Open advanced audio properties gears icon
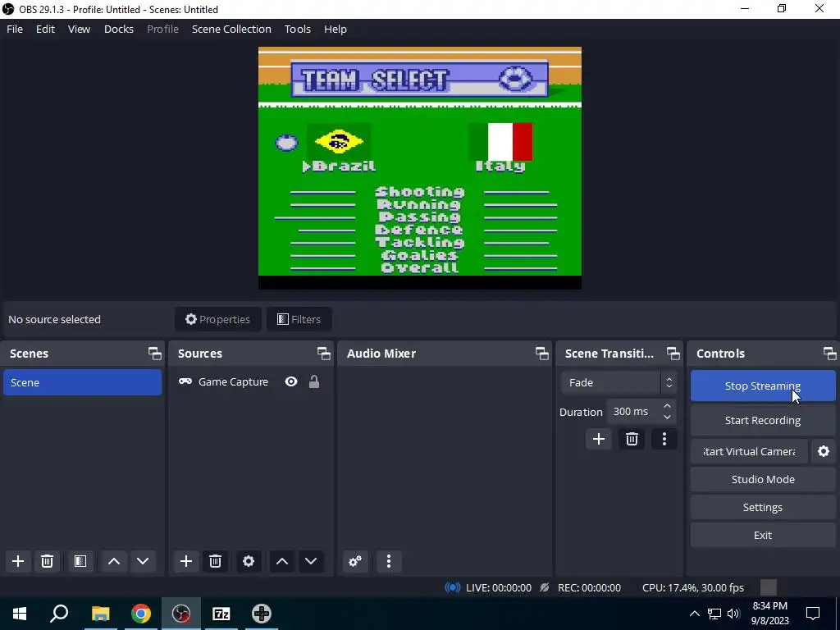840x630 pixels. click(355, 561)
